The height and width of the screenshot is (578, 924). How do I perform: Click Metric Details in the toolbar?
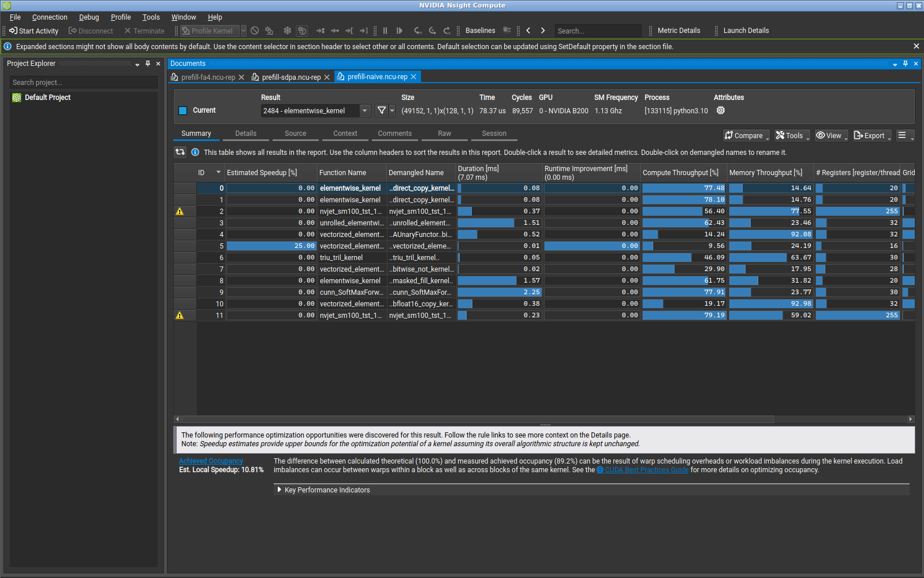[x=679, y=31]
